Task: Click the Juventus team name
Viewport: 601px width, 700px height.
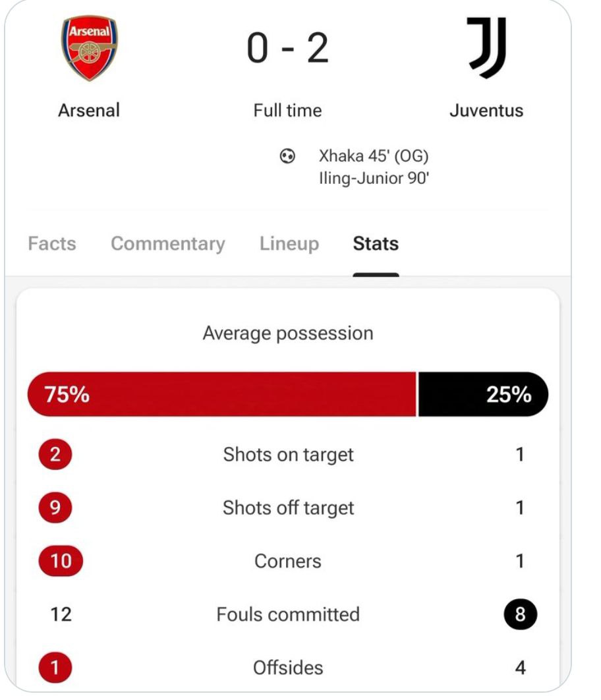Action: tap(486, 110)
